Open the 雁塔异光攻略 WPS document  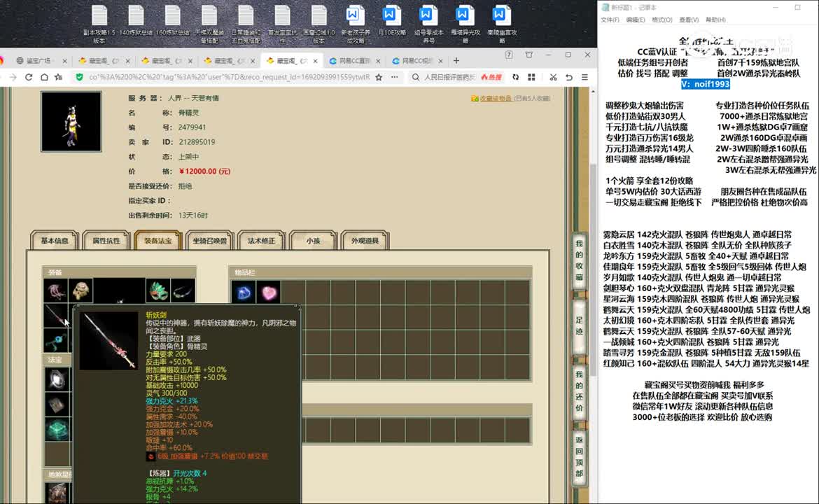pyautogui.click(x=465, y=24)
